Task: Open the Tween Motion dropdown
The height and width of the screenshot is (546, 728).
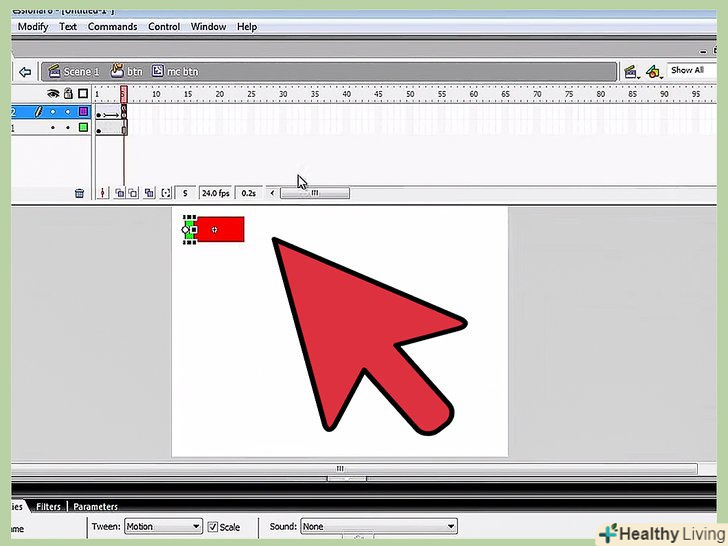Action: [163, 526]
